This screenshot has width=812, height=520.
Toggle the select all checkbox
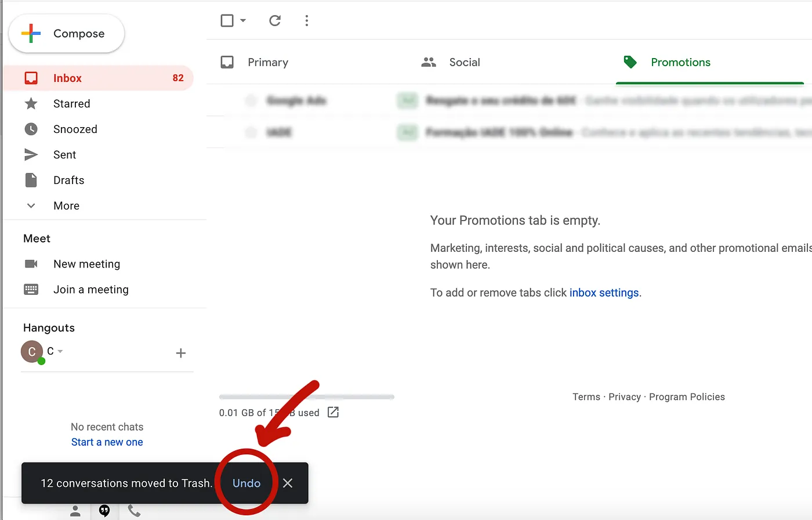[x=227, y=21]
